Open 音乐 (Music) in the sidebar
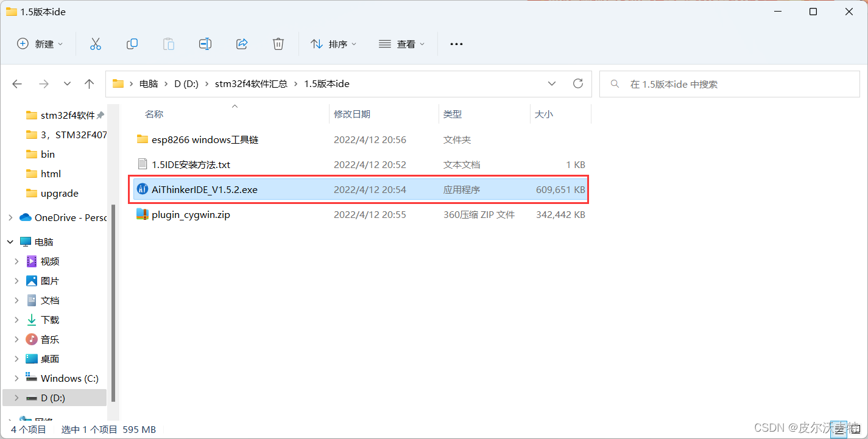Viewport: 868px width, 439px height. coord(50,339)
